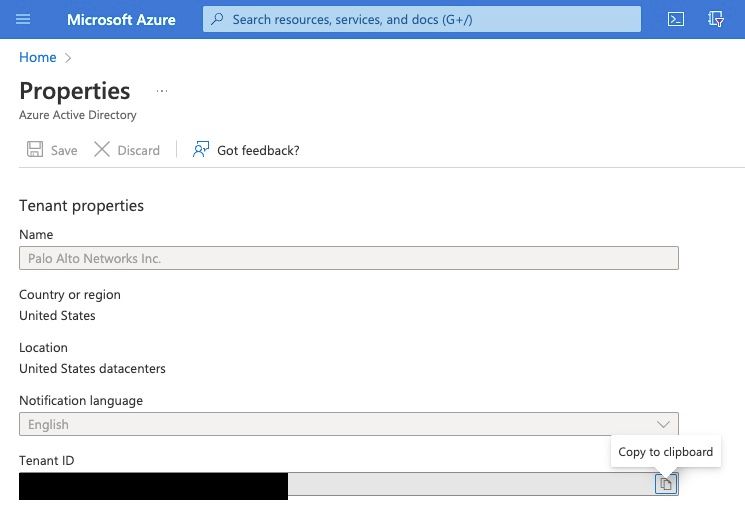
Task: Click the Notification language chevron arrow
Action: click(663, 424)
